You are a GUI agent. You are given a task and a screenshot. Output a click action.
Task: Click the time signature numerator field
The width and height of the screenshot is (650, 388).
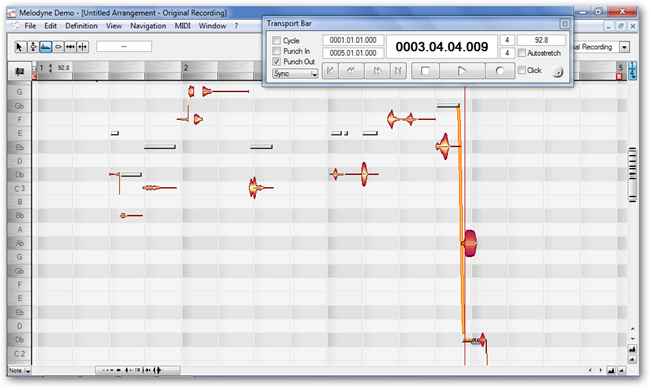click(507, 40)
